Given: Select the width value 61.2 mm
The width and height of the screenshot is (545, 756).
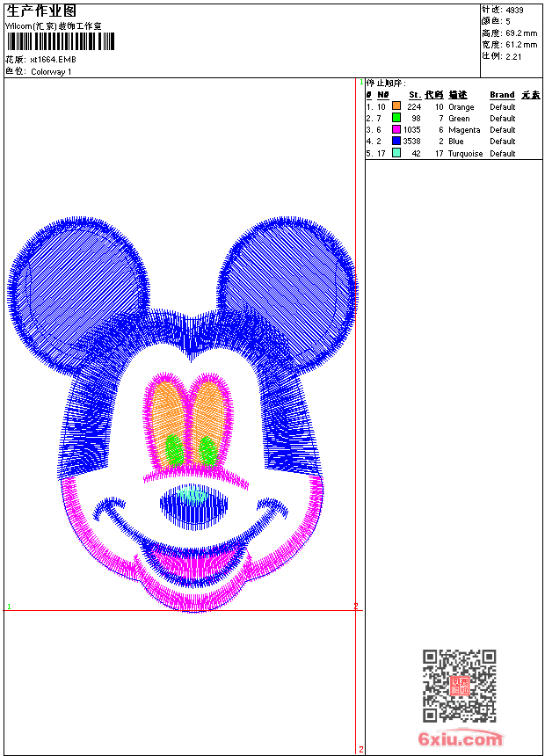Looking at the screenshot, I should pos(521,45).
